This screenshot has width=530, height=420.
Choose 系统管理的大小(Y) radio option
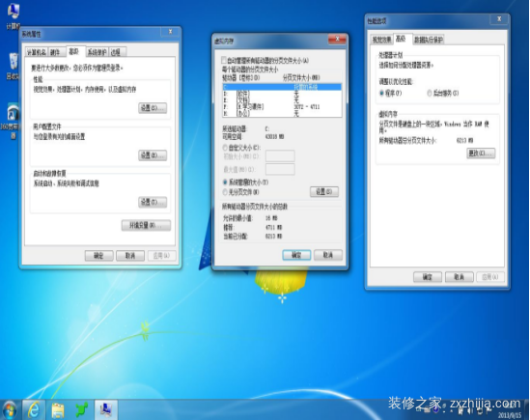[225, 182]
